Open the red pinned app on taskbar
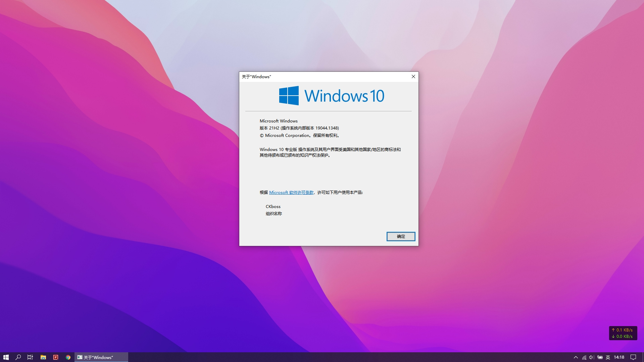 point(56,357)
